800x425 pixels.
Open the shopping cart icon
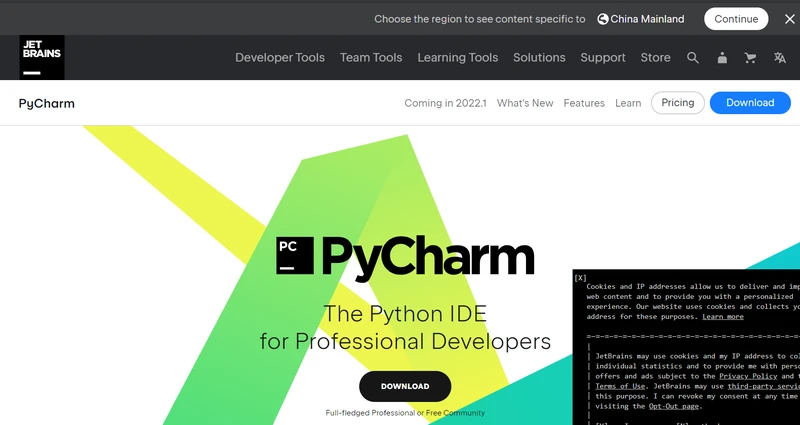(750, 58)
